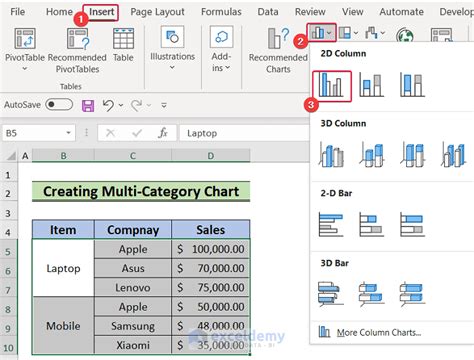Screen dimensions: 474x360
Task: Switch to the Review tab
Action: click(x=310, y=12)
